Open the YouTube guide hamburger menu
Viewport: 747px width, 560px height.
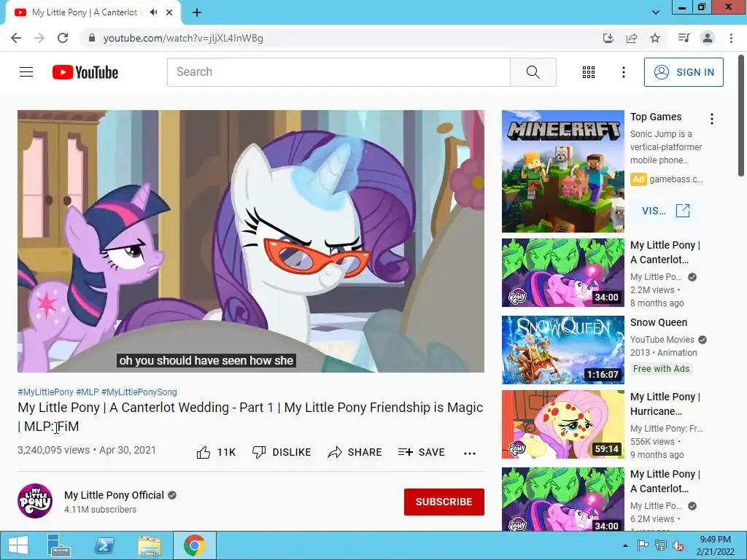[26, 72]
